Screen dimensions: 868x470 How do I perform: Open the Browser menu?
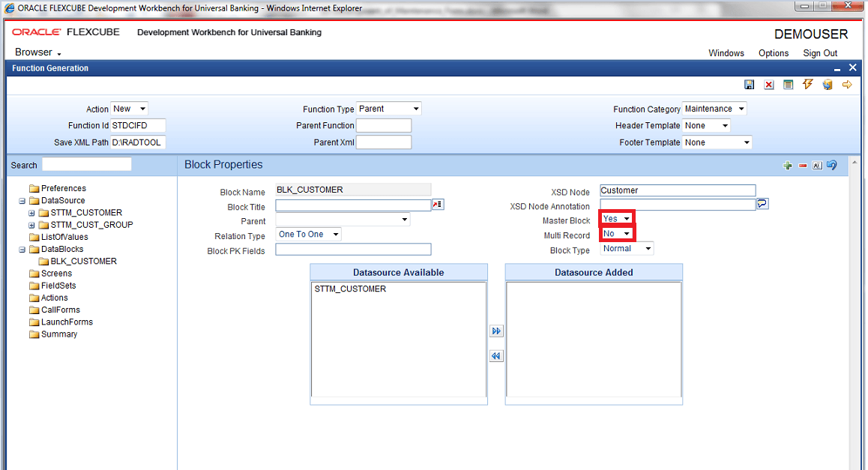(x=37, y=52)
